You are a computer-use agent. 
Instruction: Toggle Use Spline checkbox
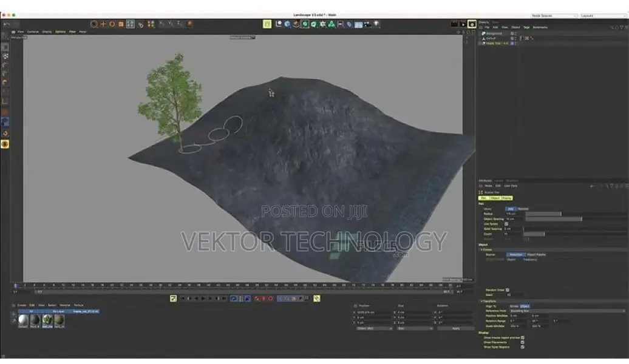pos(506,224)
